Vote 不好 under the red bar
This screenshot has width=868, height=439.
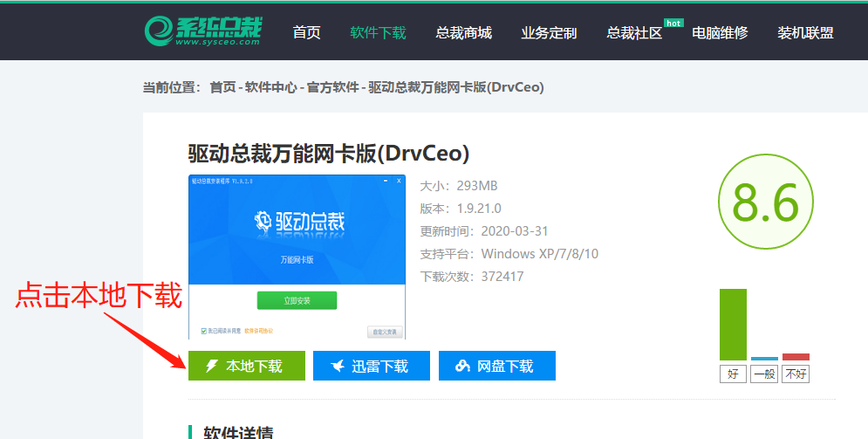(796, 374)
